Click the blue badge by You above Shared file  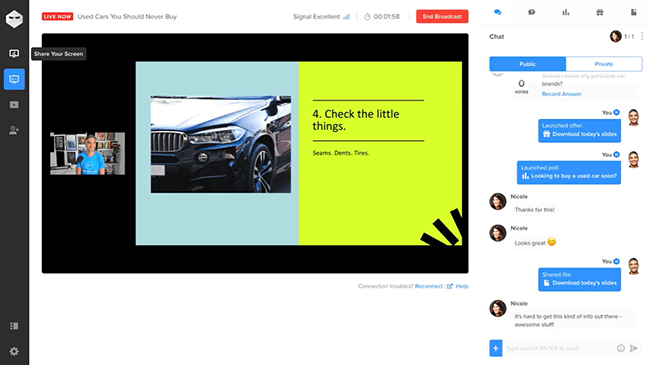point(616,261)
